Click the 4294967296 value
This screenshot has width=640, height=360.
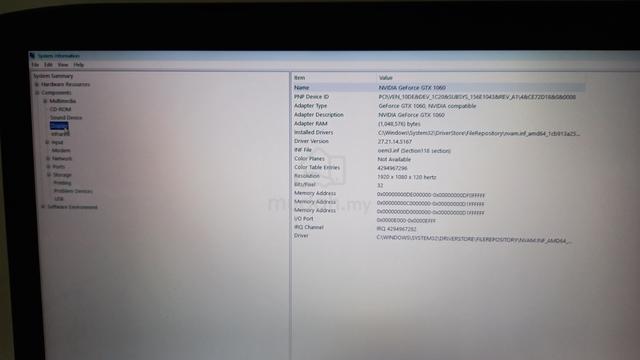click(392, 168)
